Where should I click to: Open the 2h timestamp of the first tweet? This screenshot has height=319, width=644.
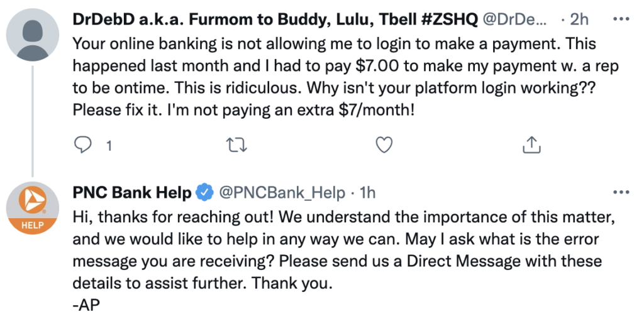579,19
